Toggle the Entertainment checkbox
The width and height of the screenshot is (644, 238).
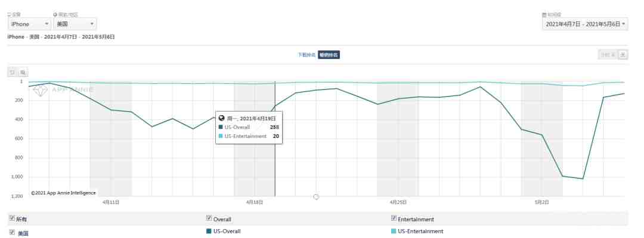[x=394, y=218]
